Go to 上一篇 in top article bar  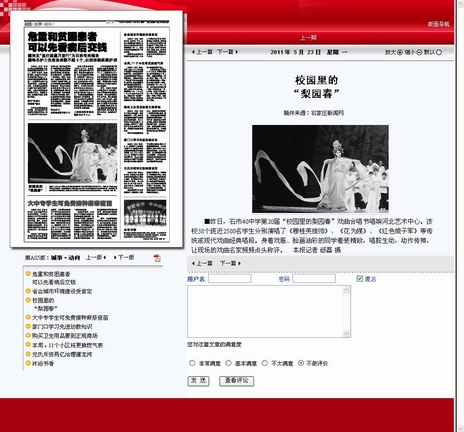coord(202,52)
